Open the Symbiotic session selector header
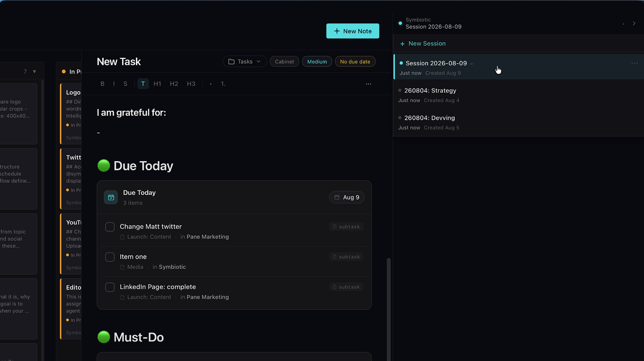Viewport: 644px width, 361px height. point(434,23)
